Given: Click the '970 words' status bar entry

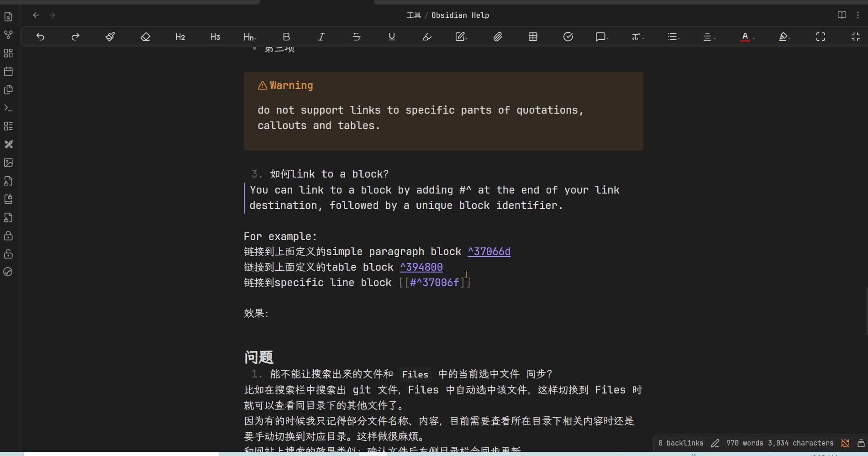Looking at the screenshot, I should (x=745, y=443).
